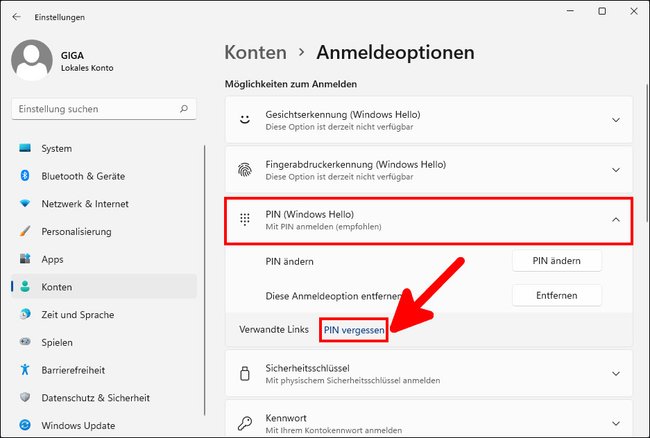This screenshot has width=650, height=438.
Task: Click inside Einstellung suchen field
Action: (104, 109)
